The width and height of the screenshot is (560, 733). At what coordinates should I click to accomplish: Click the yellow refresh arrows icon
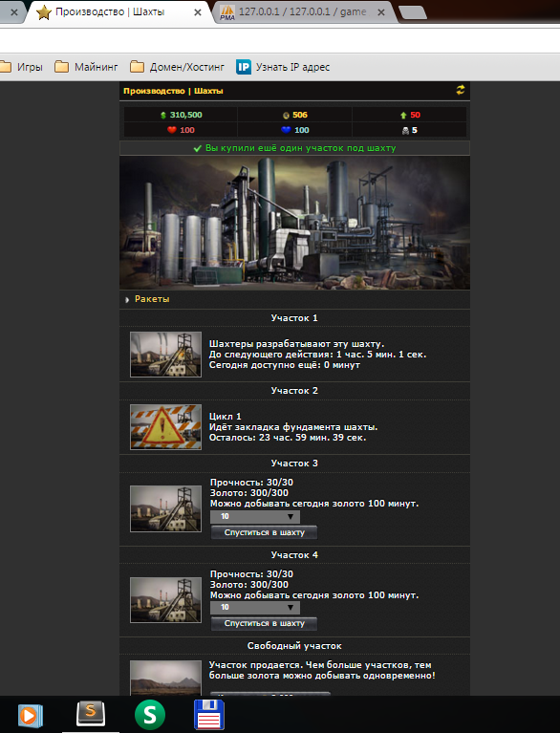461,90
